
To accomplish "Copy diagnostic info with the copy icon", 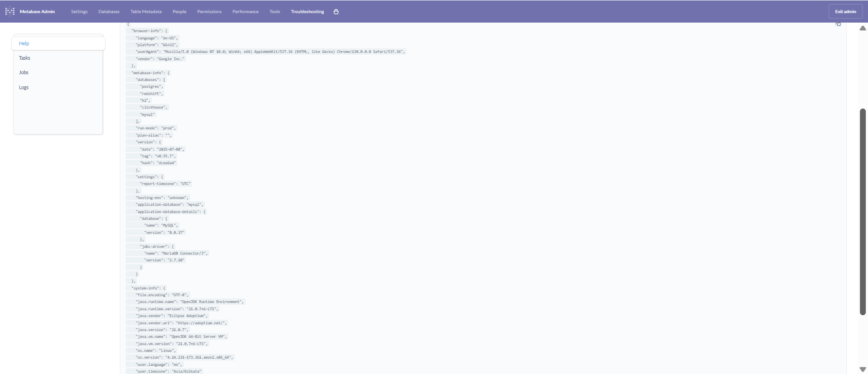I will click(x=838, y=24).
